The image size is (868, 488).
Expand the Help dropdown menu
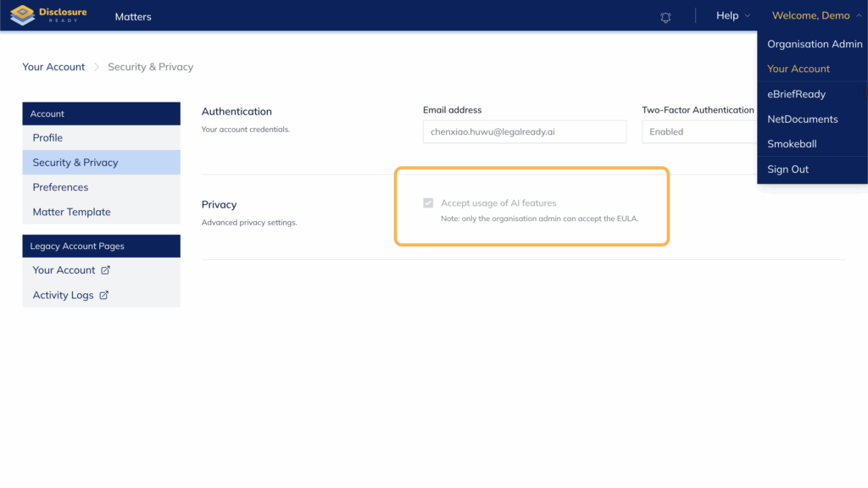733,16
